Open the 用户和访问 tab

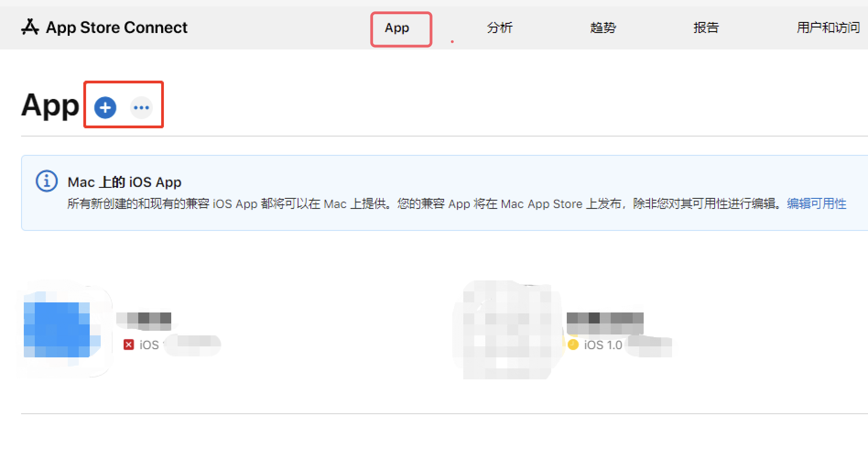[828, 28]
